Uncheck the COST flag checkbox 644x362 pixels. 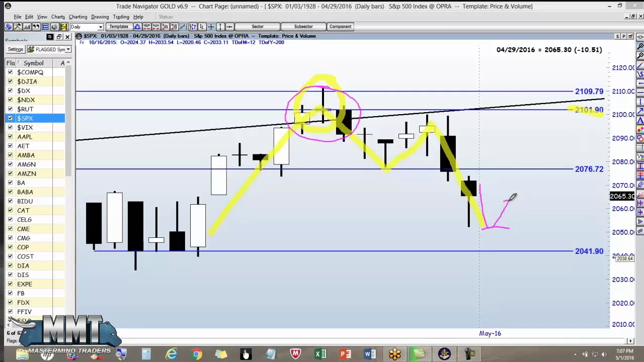click(x=10, y=256)
